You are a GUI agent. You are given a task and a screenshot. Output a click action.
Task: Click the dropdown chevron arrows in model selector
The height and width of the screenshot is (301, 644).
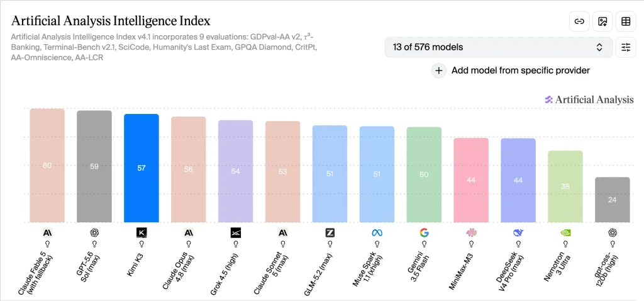[x=599, y=47]
